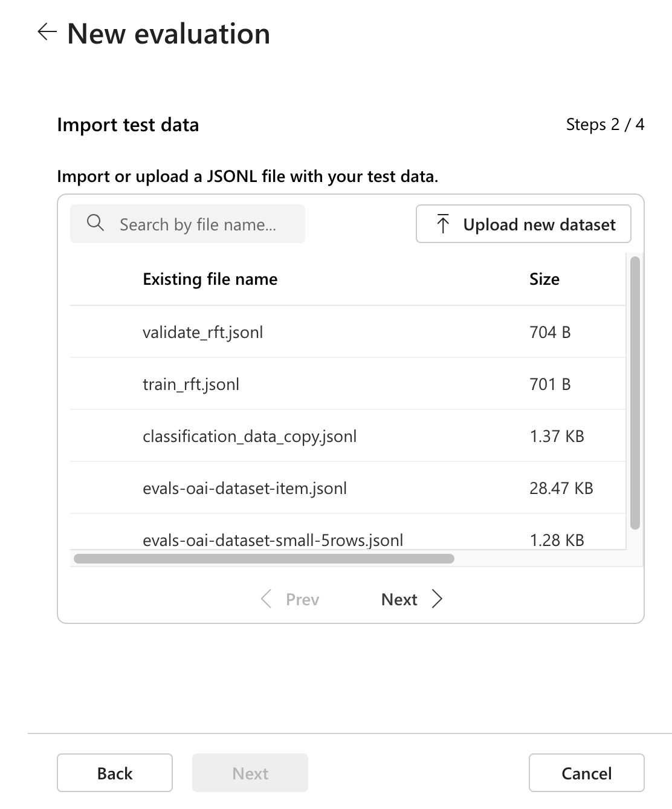672x809 pixels.
Task: Click the grayed Next button at bottom
Action: [x=250, y=773]
